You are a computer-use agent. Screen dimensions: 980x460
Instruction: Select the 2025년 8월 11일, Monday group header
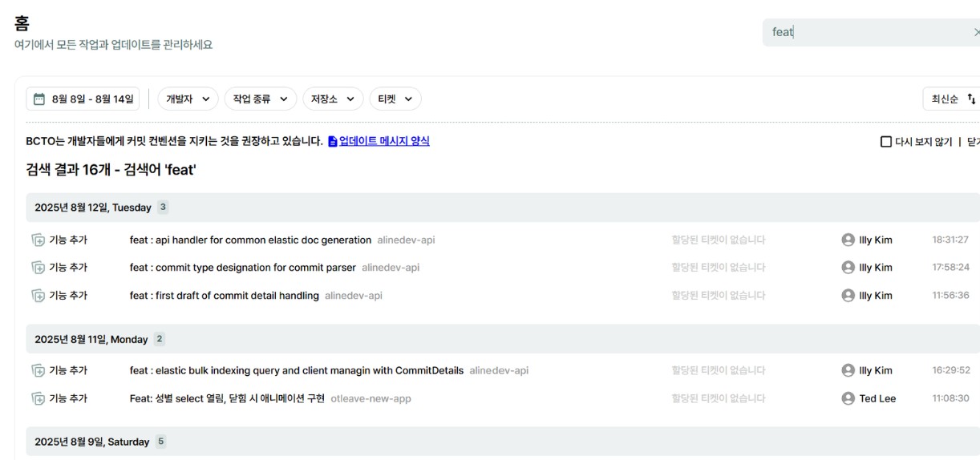click(x=91, y=339)
